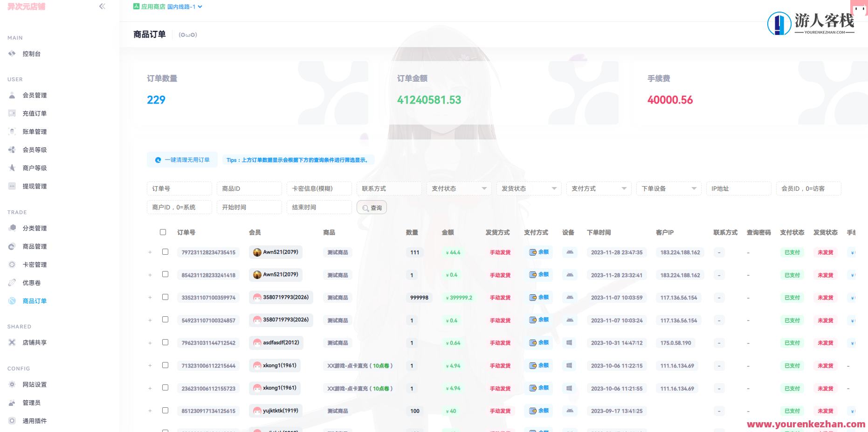Select 提现管理 in the sidebar
868x432 pixels.
34,186
